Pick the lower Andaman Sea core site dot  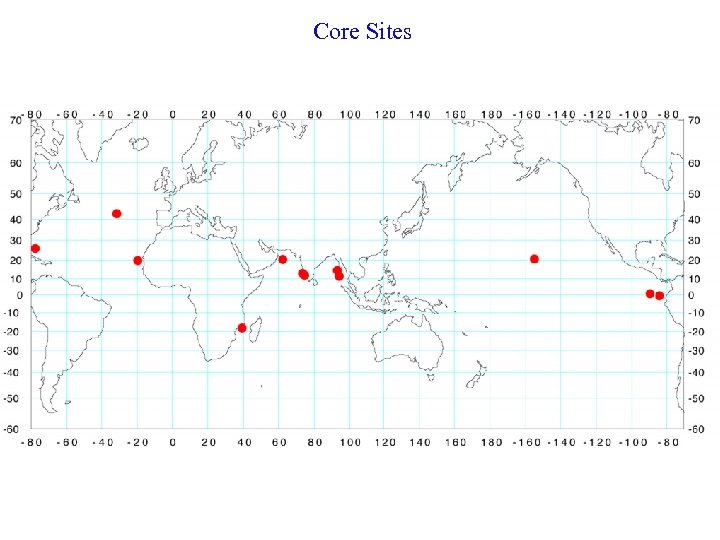339,276
